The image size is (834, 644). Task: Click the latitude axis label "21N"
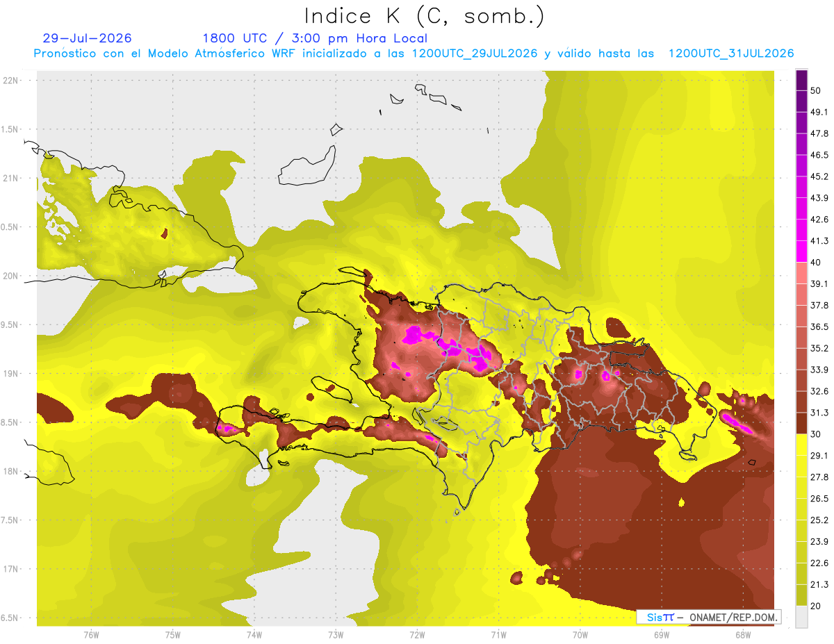click(10, 178)
